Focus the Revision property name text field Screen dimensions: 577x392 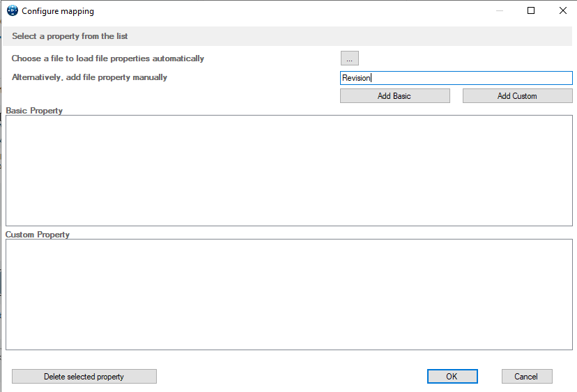[x=456, y=78]
